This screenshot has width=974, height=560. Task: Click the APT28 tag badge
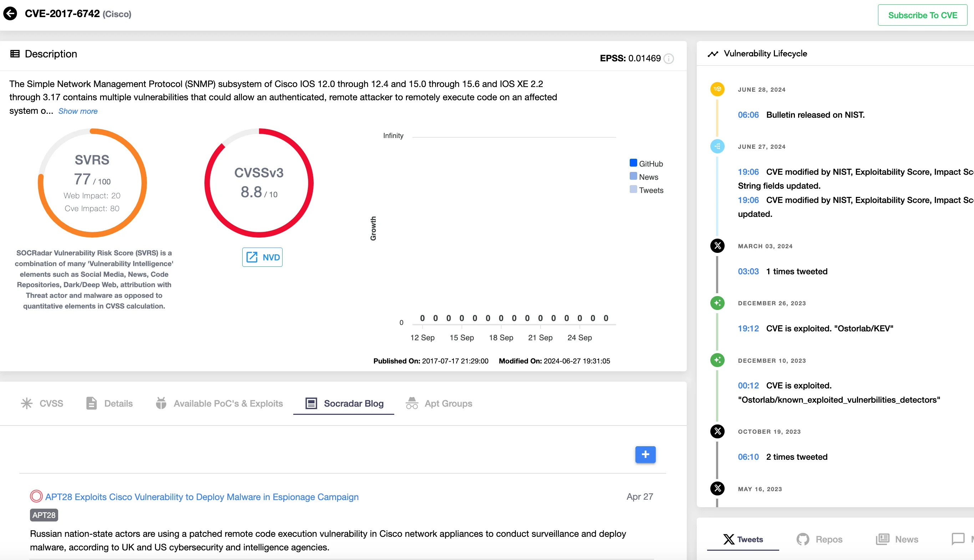pos(44,515)
